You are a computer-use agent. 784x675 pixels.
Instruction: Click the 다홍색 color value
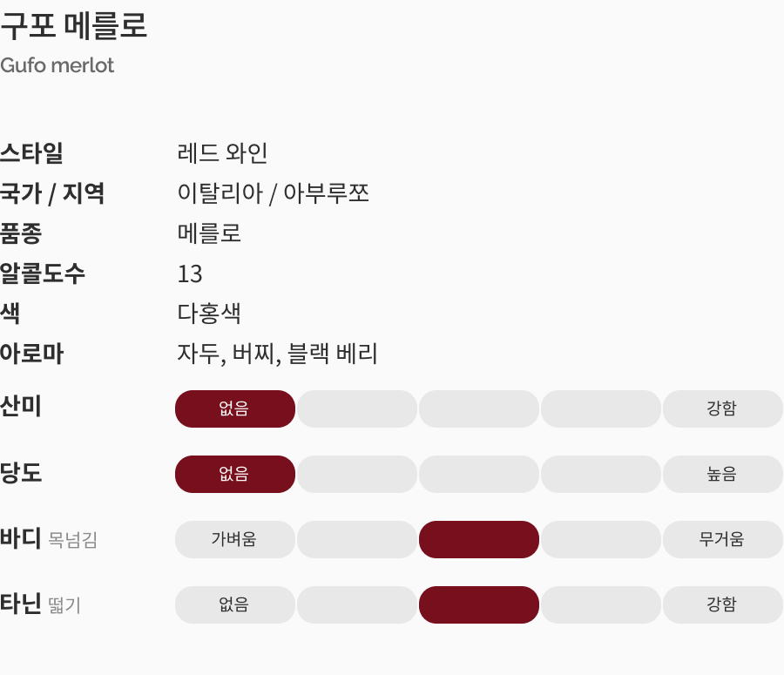(x=209, y=314)
